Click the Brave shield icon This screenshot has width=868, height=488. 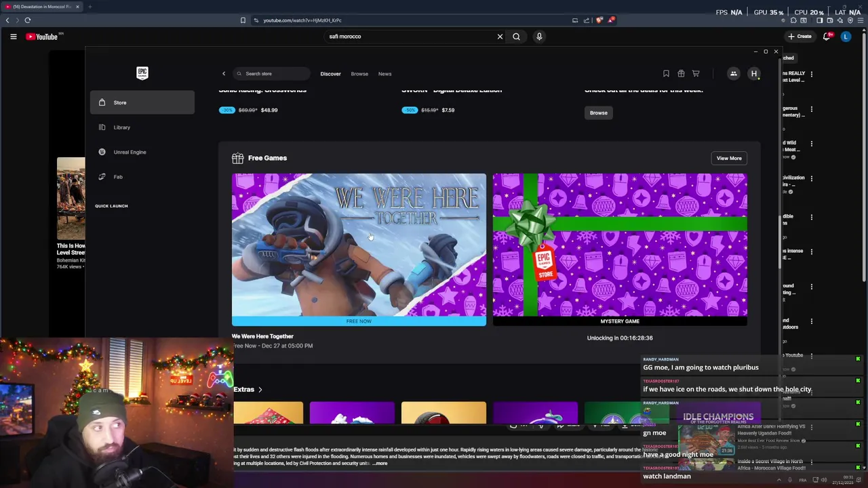point(599,20)
